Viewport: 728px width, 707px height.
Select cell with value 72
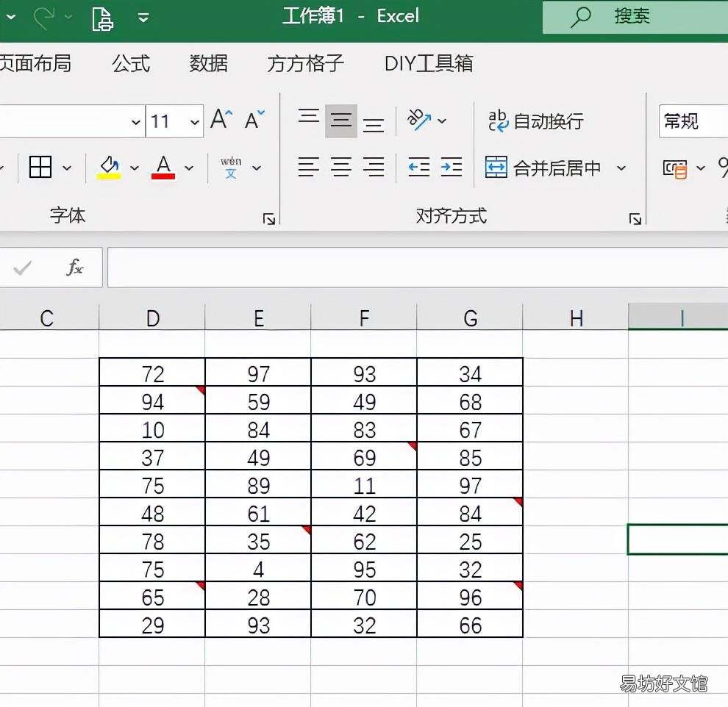152,373
